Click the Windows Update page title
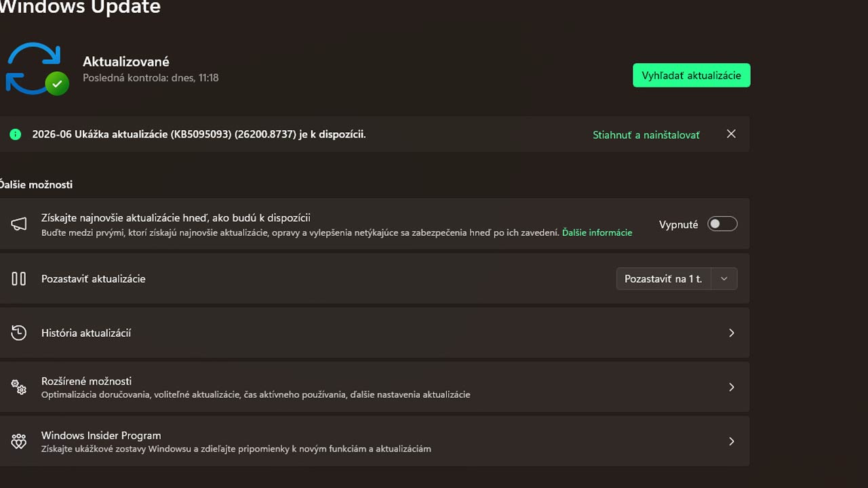 pos(80,7)
